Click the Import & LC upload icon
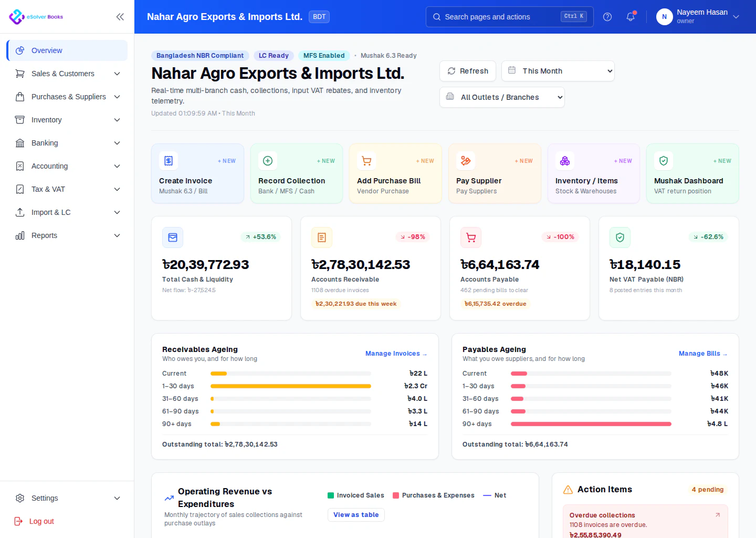This screenshot has height=538, width=756. pyautogui.click(x=20, y=212)
